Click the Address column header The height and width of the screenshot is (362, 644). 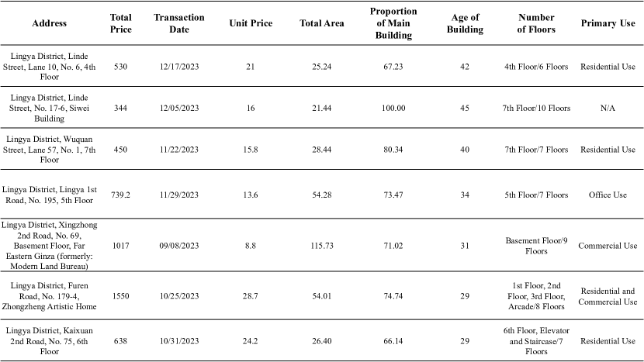coord(49,23)
